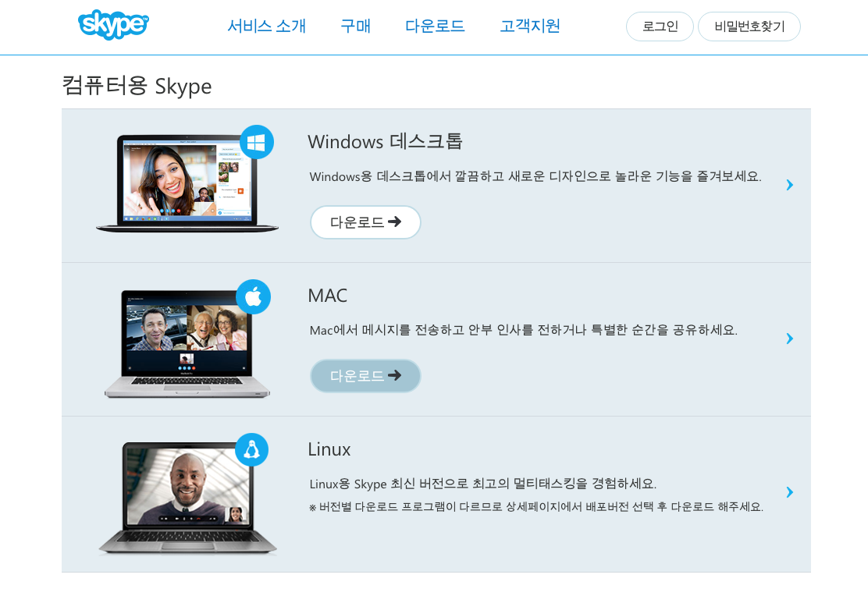Click the Apple logo badge icon
The image size is (868, 610).
click(253, 297)
